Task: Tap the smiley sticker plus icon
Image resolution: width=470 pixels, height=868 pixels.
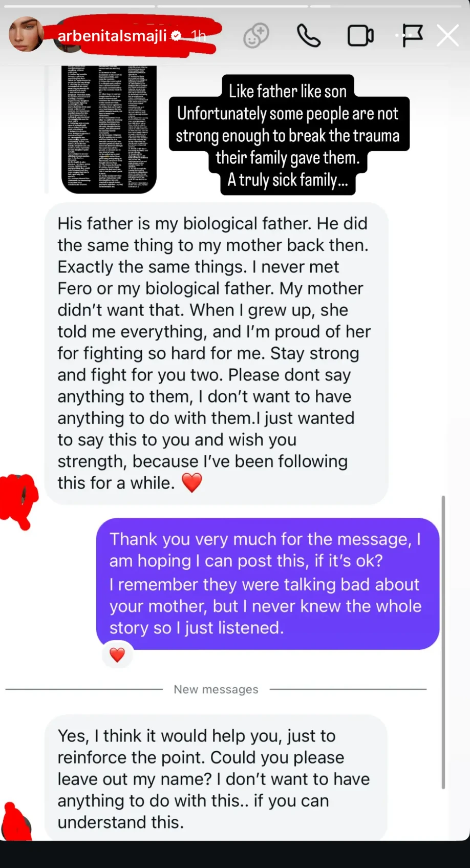Action: [256, 36]
